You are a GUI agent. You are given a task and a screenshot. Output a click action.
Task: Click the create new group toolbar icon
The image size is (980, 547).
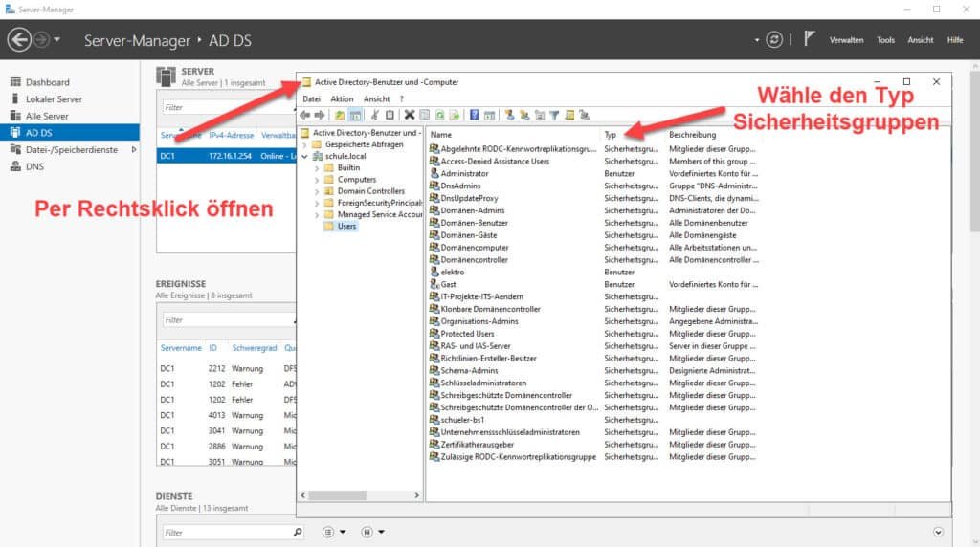(524, 115)
